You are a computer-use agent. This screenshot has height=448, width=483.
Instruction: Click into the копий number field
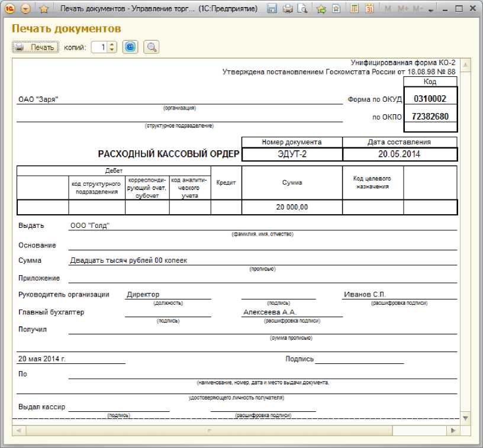pos(99,47)
